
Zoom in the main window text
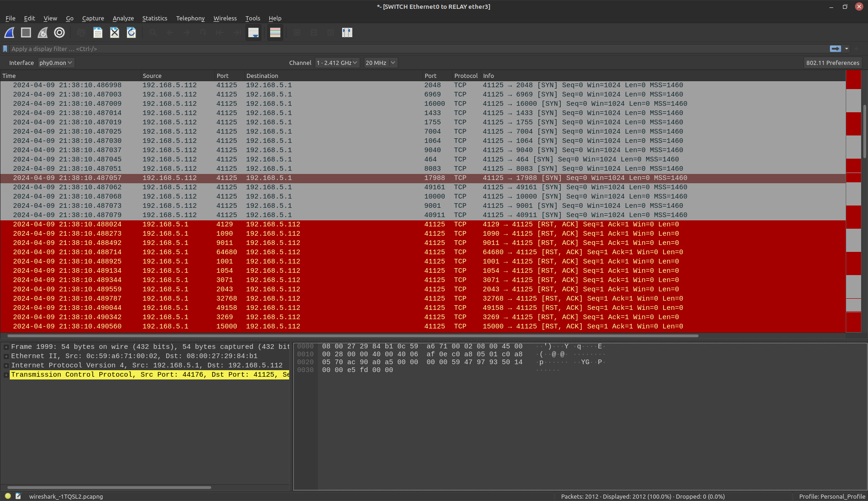coord(297,32)
